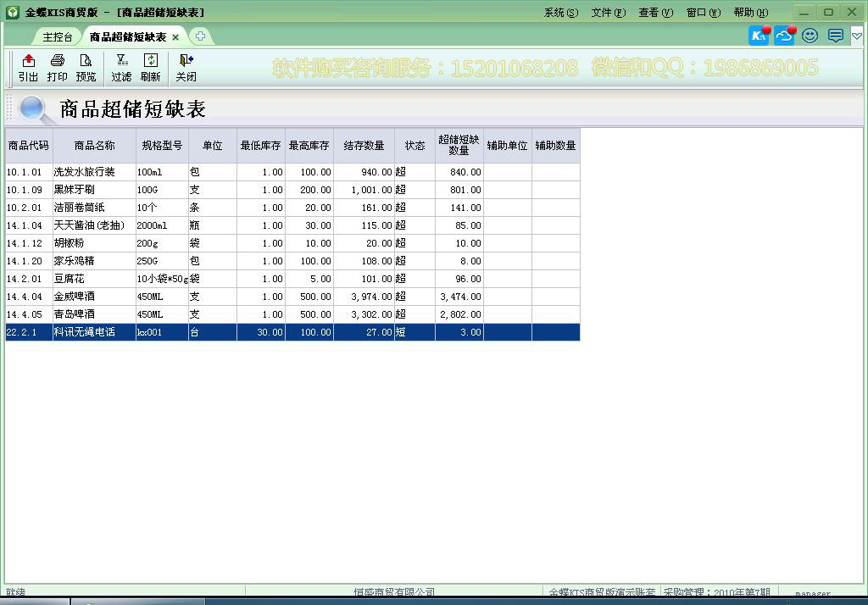Click the smiley feedback icon
868x605 pixels.
[809, 36]
